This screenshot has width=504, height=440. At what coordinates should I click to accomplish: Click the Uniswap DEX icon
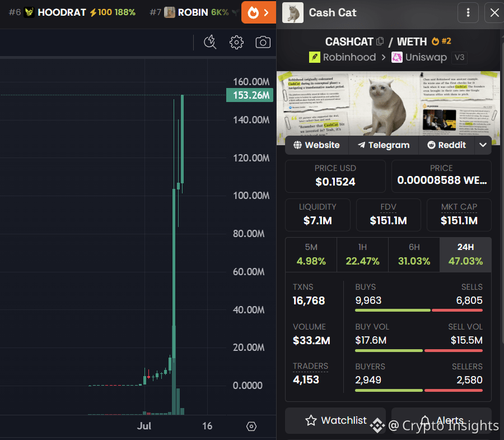396,57
